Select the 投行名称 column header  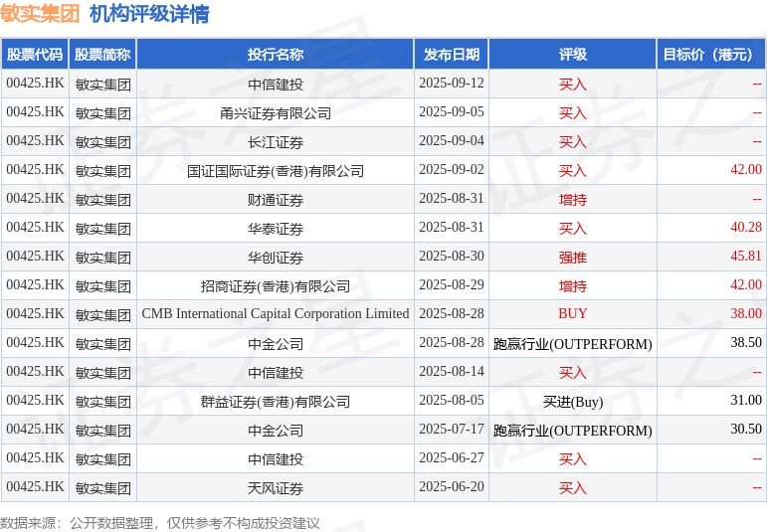[276, 55]
